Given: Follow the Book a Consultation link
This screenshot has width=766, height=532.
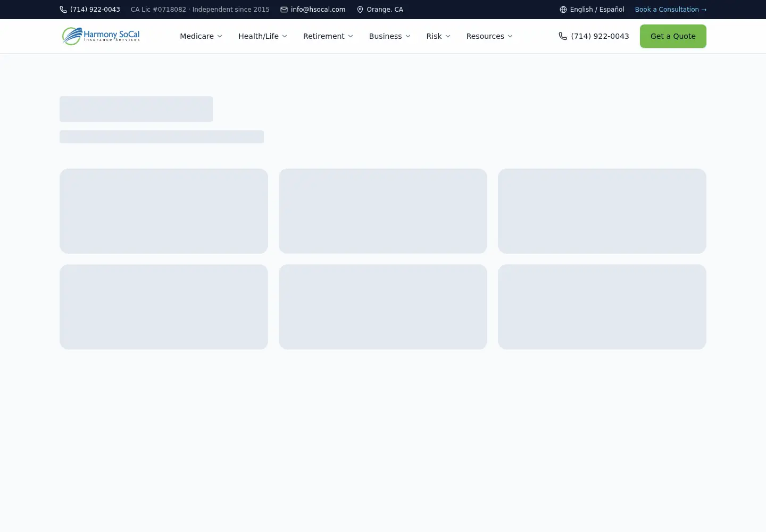Looking at the screenshot, I should tap(671, 10).
